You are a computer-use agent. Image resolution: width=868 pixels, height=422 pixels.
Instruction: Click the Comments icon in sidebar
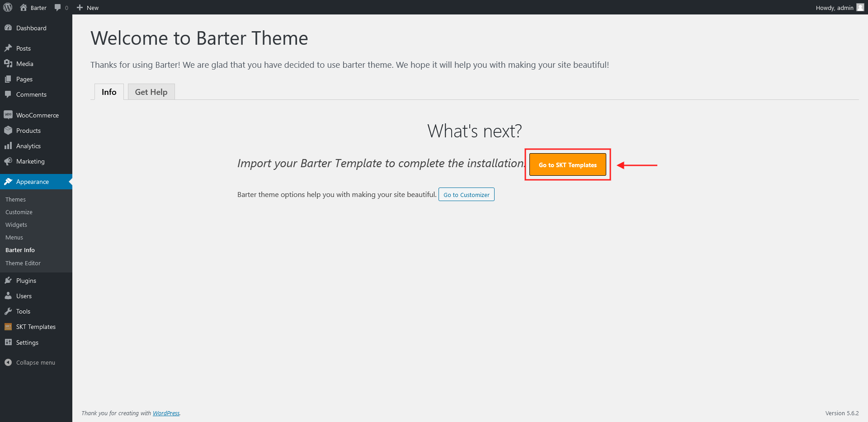click(8, 94)
